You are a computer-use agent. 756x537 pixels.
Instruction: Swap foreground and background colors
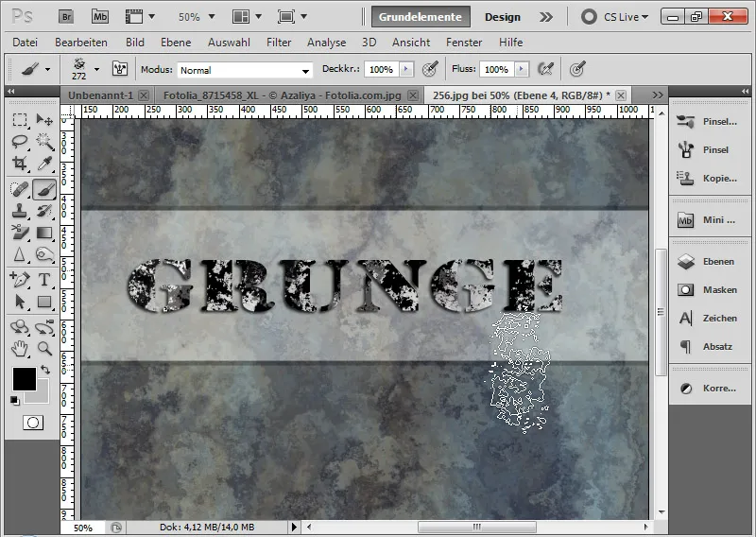45,370
